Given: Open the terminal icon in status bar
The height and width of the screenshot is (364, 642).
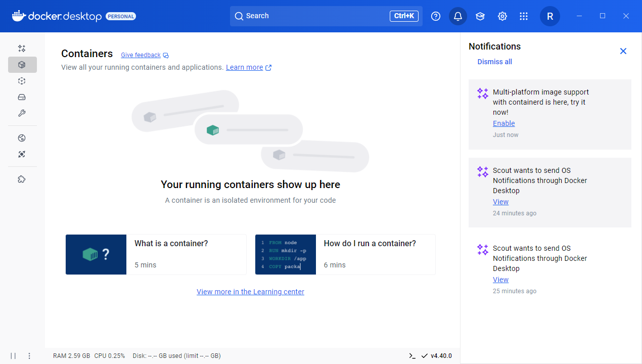Looking at the screenshot, I should point(412,356).
